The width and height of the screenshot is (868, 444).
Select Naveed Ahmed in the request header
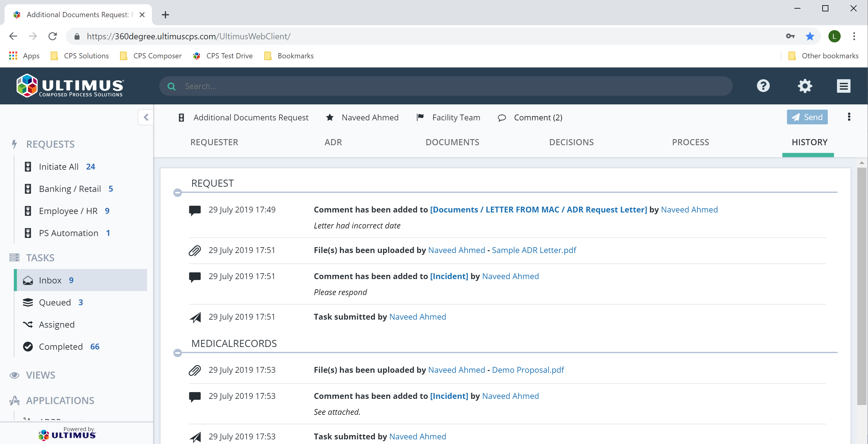point(370,117)
